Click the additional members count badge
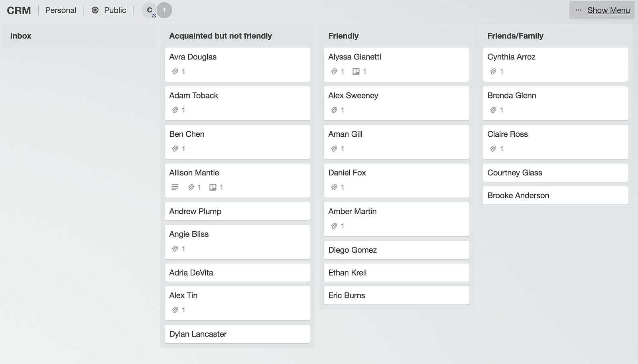Image resolution: width=638 pixels, height=364 pixels. [x=164, y=10]
